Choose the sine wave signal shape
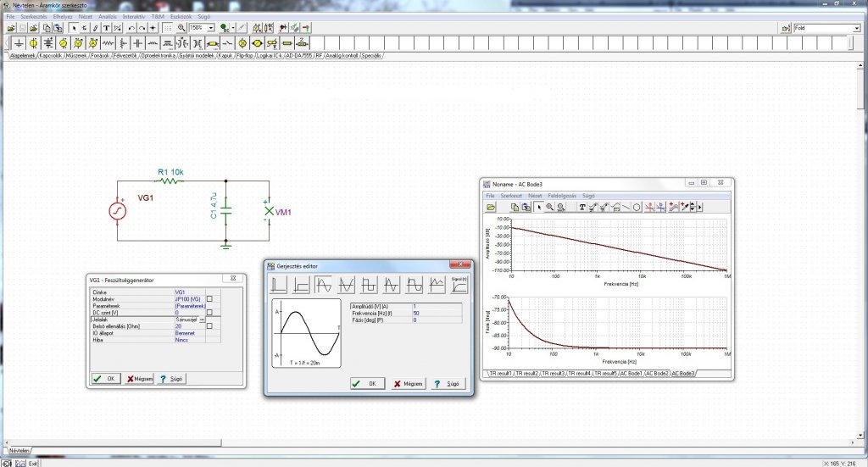The image size is (868, 467). point(323,283)
